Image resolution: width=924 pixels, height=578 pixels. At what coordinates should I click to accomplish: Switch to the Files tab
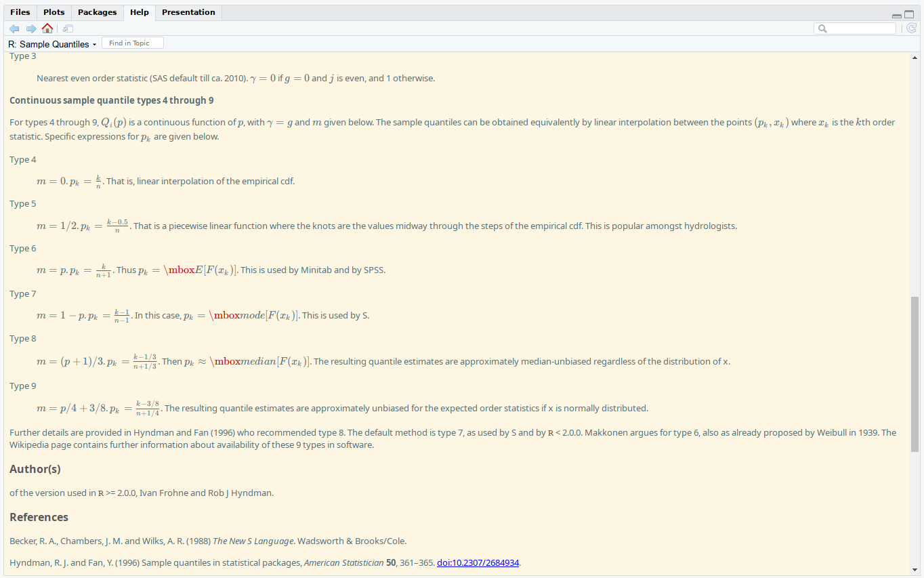coord(20,12)
